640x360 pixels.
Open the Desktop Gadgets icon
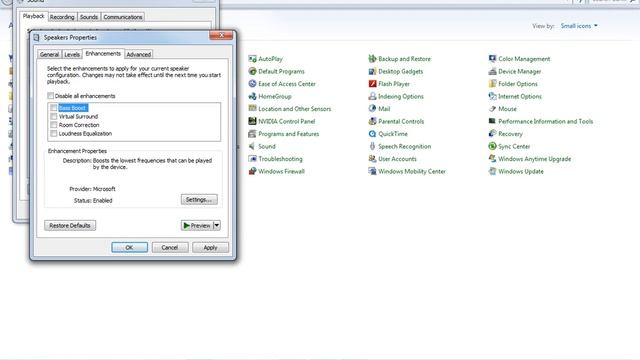[x=372, y=71]
